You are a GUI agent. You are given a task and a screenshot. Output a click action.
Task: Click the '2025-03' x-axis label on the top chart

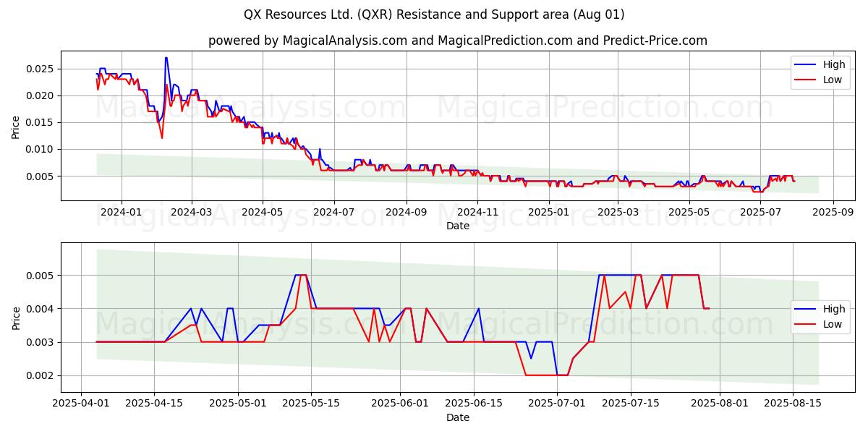(x=616, y=212)
